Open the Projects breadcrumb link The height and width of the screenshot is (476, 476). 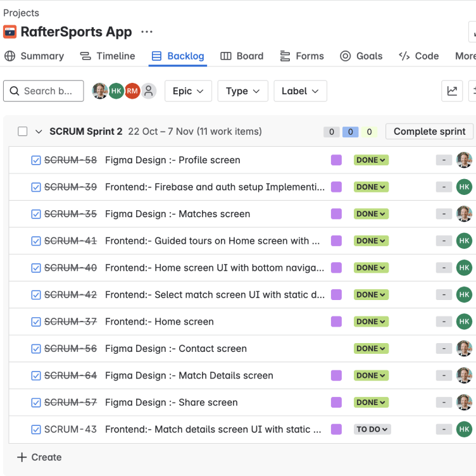click(x=21, y=13)
